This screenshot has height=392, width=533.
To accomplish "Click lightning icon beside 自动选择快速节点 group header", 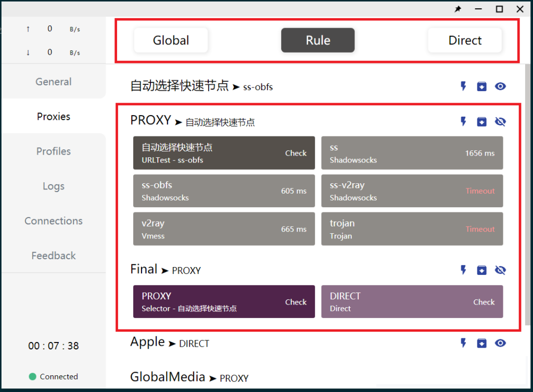I will pyautogui.click(x=463, y=86).
